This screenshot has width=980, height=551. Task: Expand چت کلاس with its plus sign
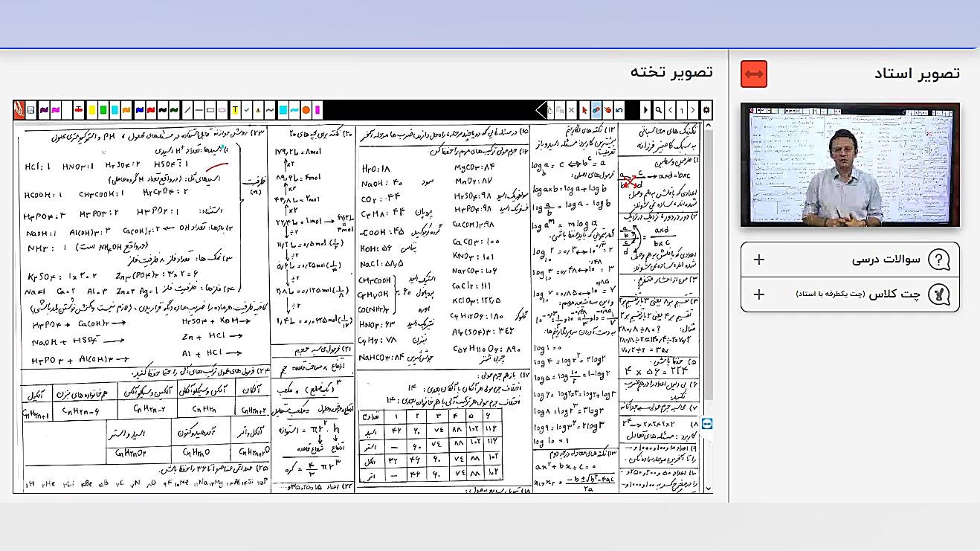click(x=758, y=294)
